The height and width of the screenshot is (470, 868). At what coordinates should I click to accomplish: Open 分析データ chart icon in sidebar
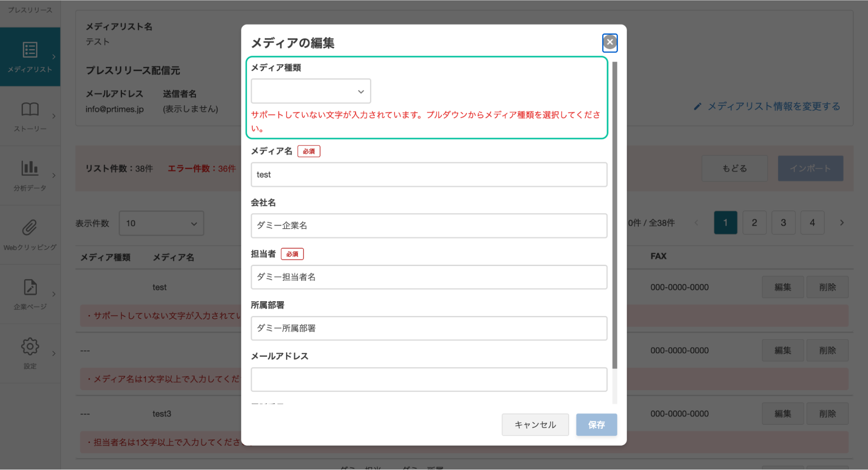click(30, 168)
